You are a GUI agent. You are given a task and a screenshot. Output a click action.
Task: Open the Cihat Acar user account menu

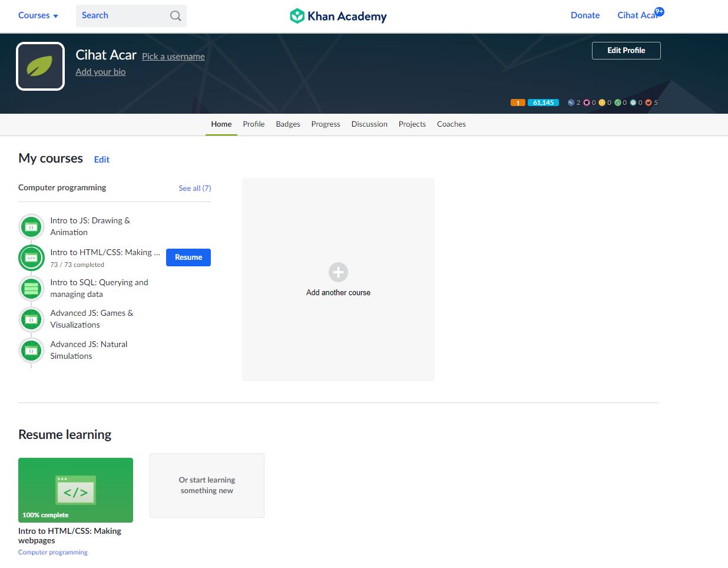[x=638, y=15]
